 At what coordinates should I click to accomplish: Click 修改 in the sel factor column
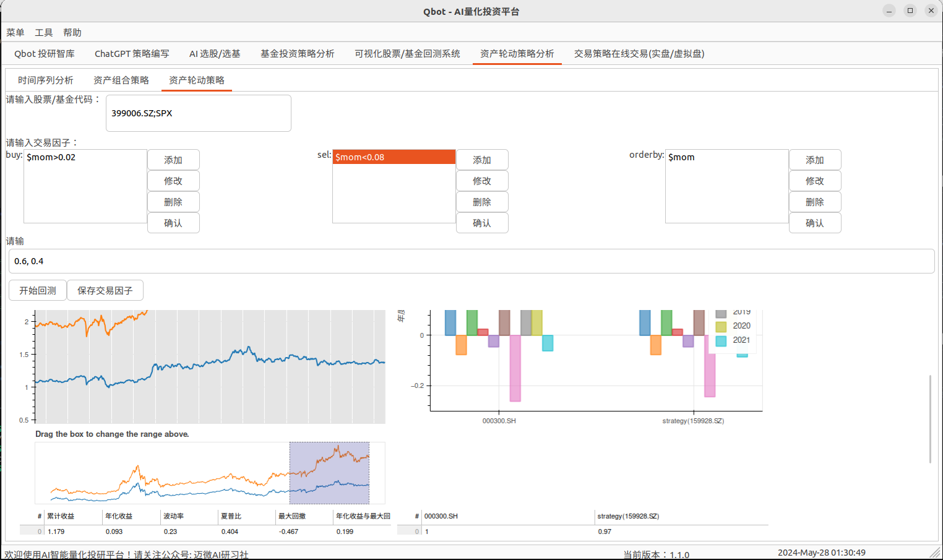point(482,180)
